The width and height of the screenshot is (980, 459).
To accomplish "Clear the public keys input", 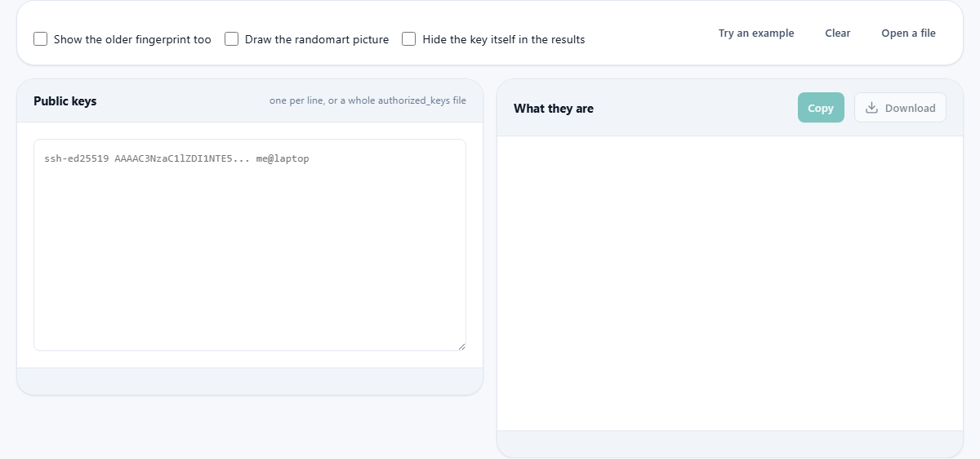I will coord(838,33).
